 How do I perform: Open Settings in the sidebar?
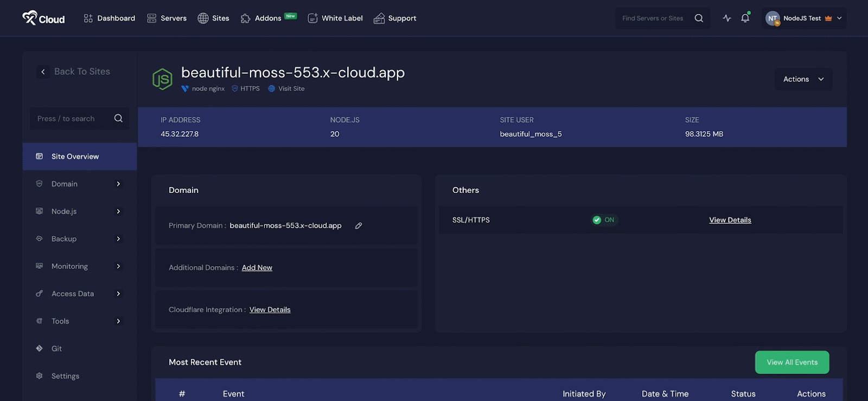pyautogui.click(x=65, y=376)
